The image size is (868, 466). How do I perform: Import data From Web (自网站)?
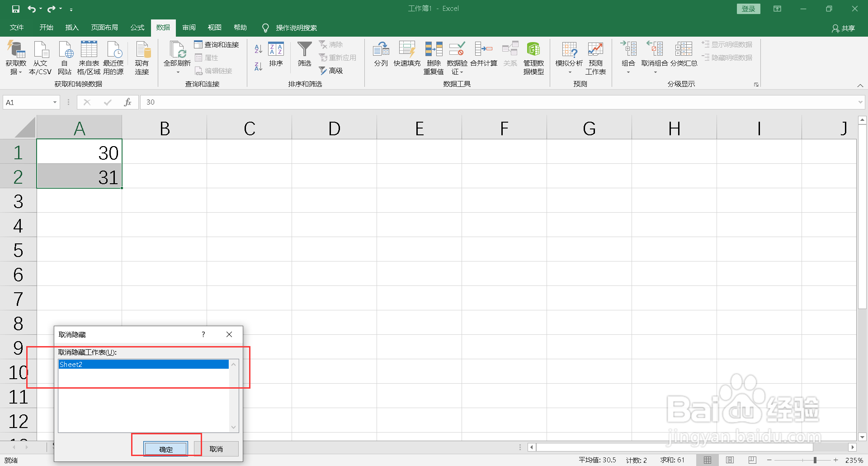(65, 58)
